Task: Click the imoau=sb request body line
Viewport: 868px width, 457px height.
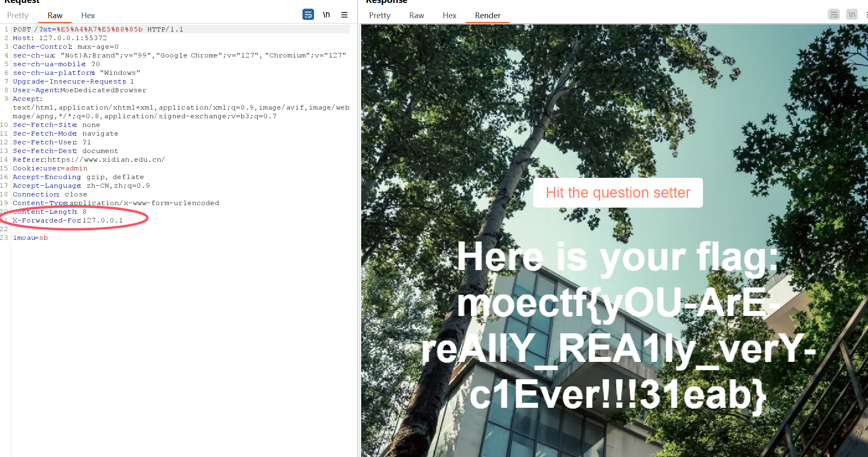Action: click(x=30, y=238)
